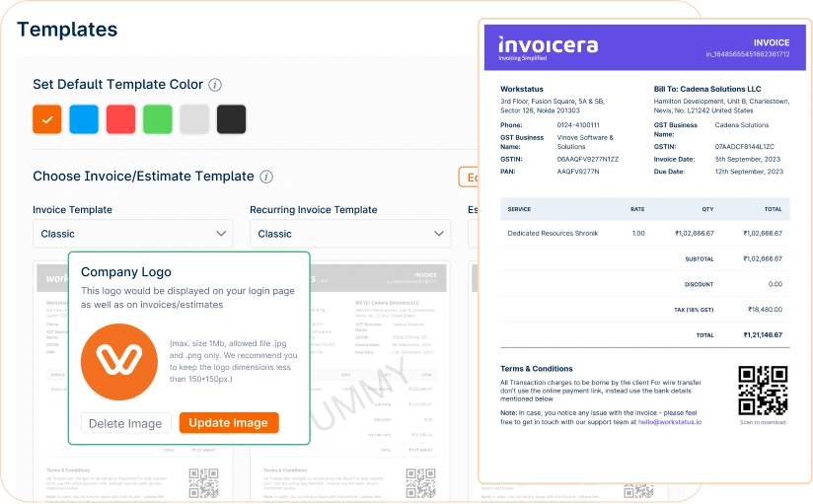Click the QR code on invoice preview
This screenshot has height=504, width=813.
point(763,391)
